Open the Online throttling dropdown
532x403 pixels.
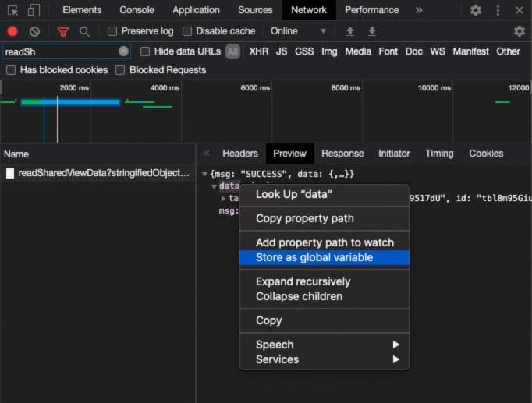[298, 31]
